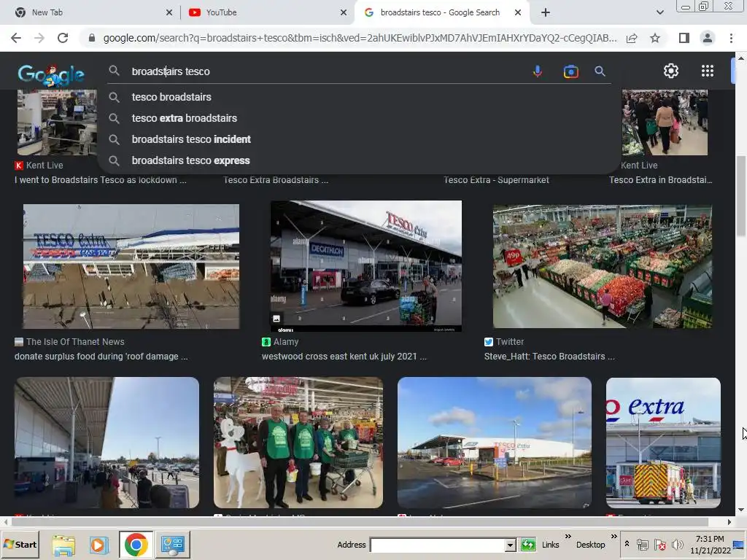Open blue sky Tesco car park image
This screenshot has width=747, height=560.
coord(495,443)
